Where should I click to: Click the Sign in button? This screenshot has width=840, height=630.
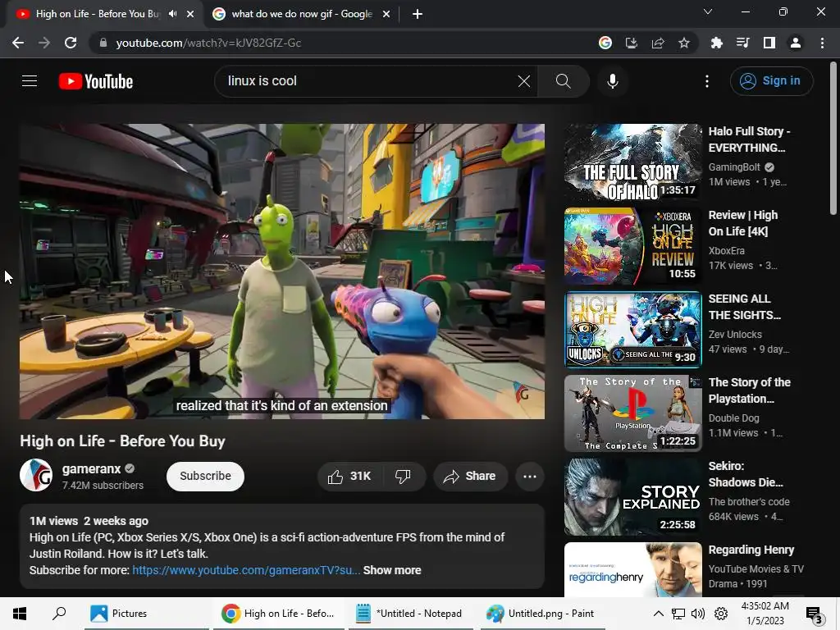point(771,81)
